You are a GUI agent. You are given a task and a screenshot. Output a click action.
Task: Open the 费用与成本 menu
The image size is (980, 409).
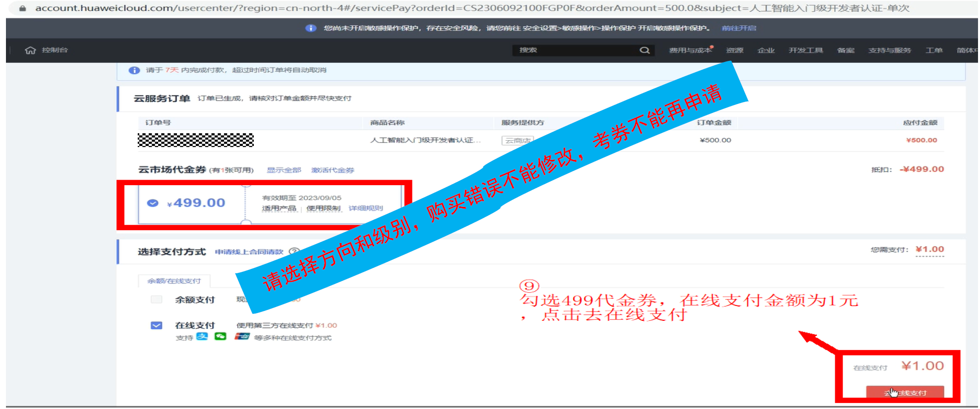[x=690, y=50]
